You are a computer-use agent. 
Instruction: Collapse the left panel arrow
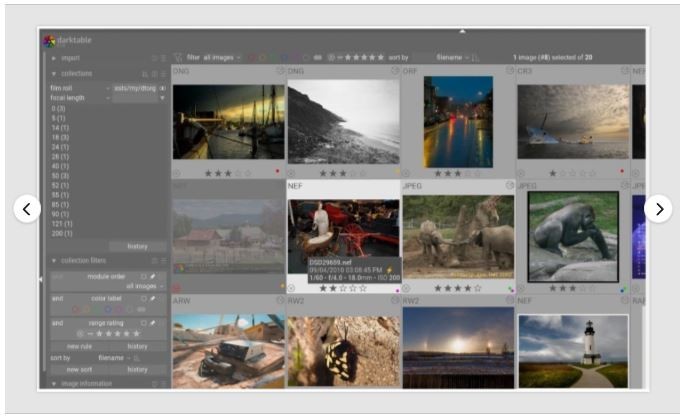click(x=41, y=279)
